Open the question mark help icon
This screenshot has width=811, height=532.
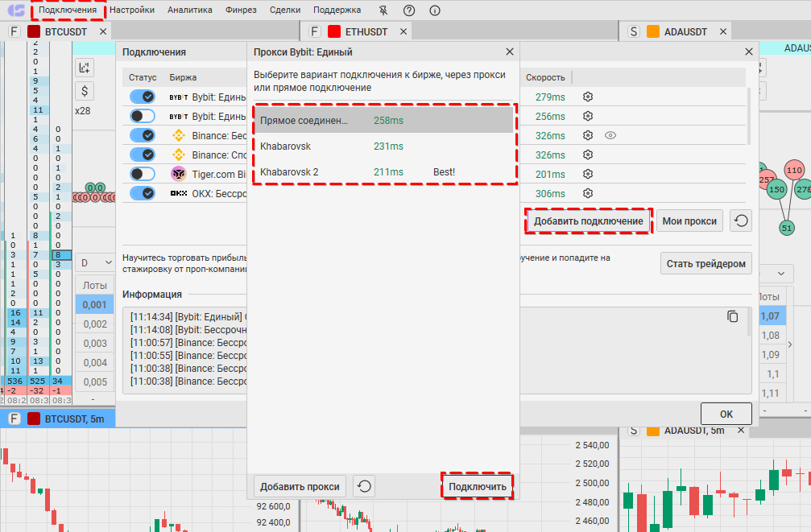[x=409, y=10]
